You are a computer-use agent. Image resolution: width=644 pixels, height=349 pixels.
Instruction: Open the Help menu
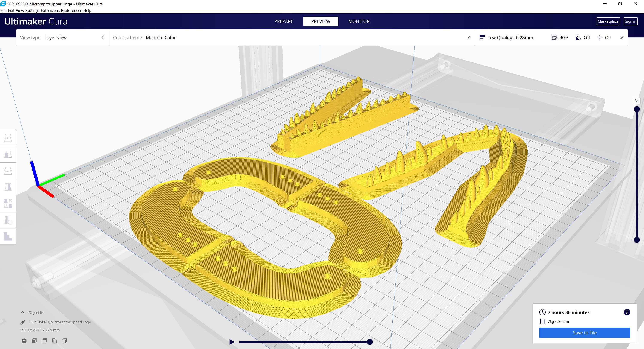(87, 11)
